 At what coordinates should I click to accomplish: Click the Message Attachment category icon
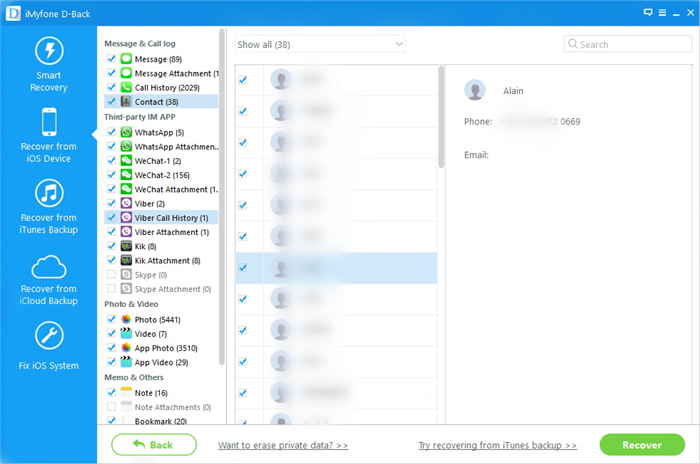(126, 73)
